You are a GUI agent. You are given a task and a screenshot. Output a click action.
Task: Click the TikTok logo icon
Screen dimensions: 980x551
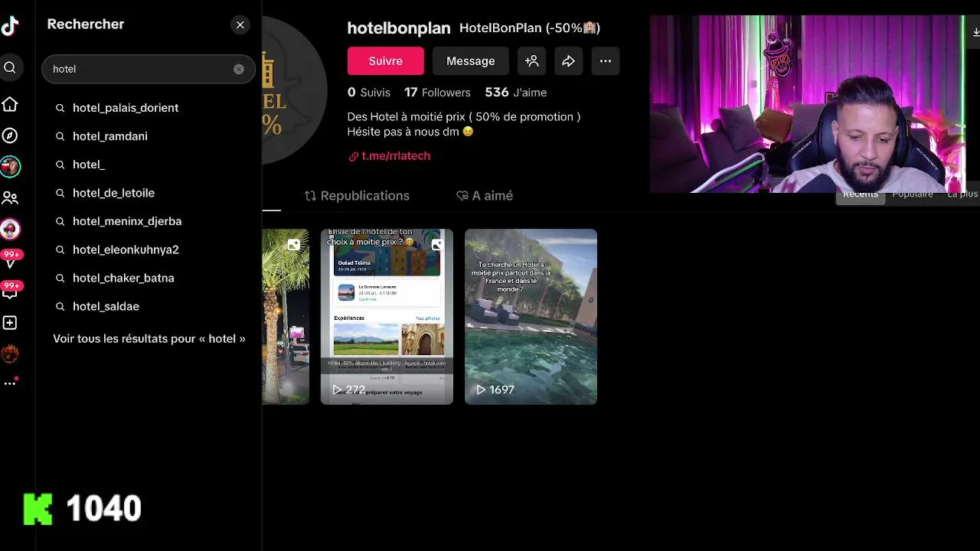coord(10,25)
